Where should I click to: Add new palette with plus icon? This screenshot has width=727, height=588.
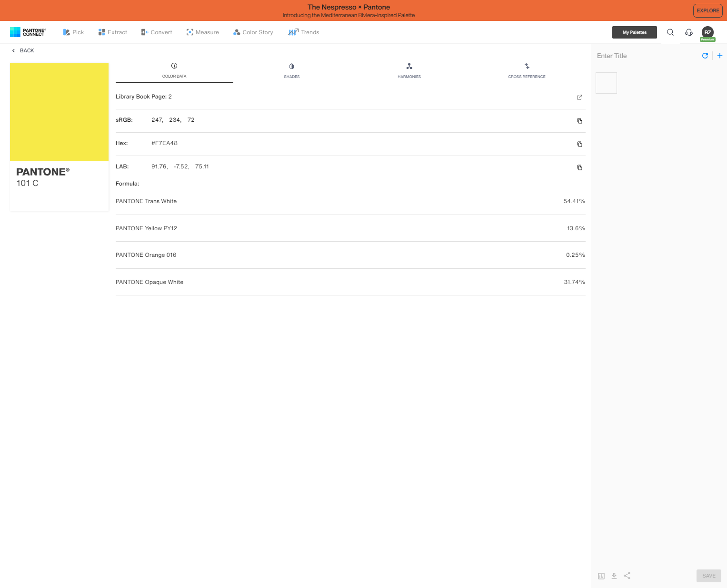click(x=719, y=56)
